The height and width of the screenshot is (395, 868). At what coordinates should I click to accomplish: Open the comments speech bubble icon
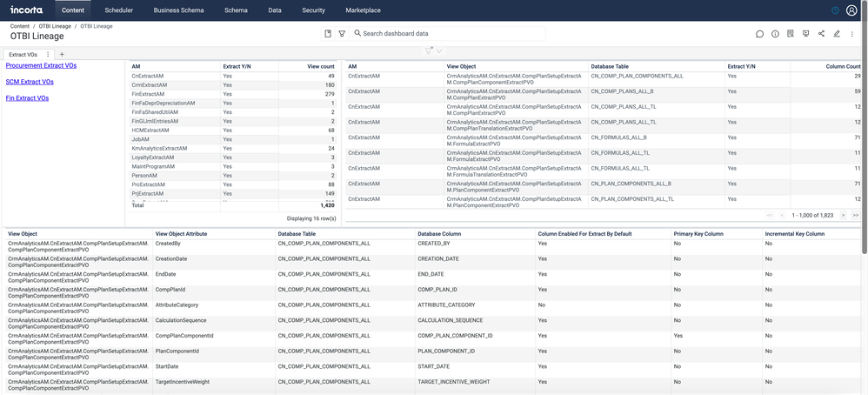pyautogui.click(x=759, y=34)
